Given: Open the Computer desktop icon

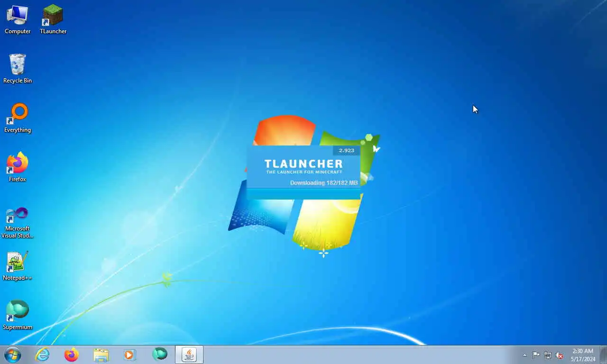Looking at the screenshot, I should click(x=18, y=20).
